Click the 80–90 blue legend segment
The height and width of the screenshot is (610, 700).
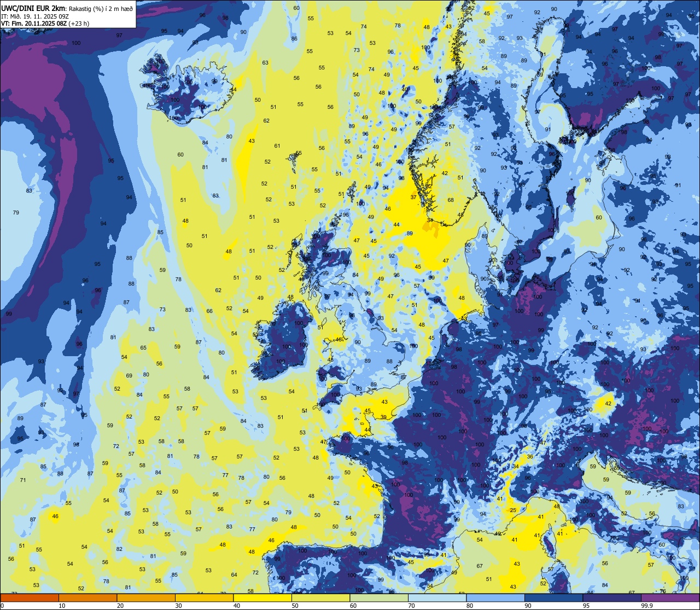[x=495, y=597]
